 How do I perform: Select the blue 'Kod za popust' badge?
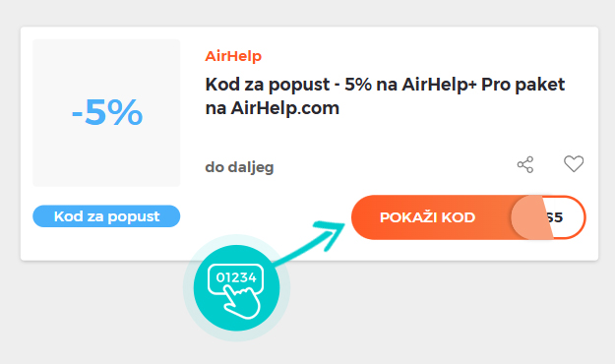(106, 216)
